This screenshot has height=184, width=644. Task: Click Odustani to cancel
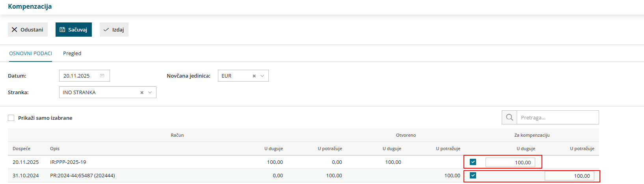pyautogui.click(x=28, y=30)
